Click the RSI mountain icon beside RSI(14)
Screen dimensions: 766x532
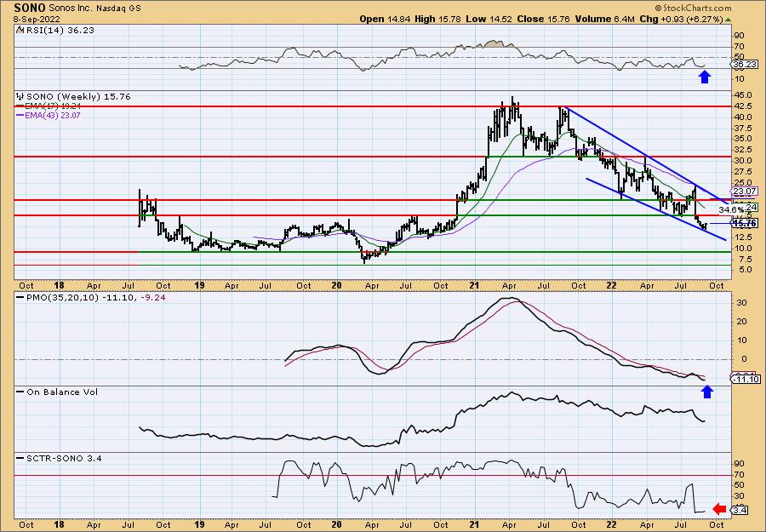[20, 30]
